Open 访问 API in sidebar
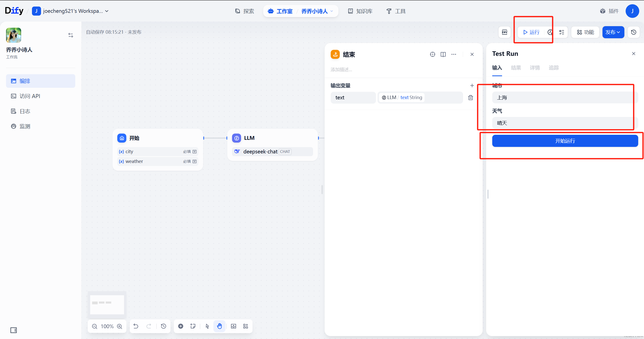Screen dimensions: 644x339 coord(30,96)
